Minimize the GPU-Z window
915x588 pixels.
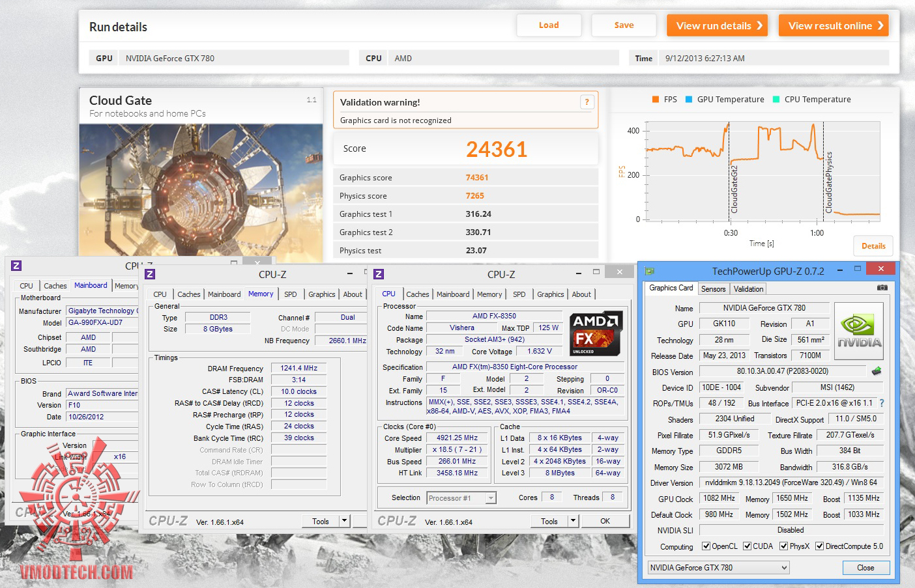[x=839, y=269]
